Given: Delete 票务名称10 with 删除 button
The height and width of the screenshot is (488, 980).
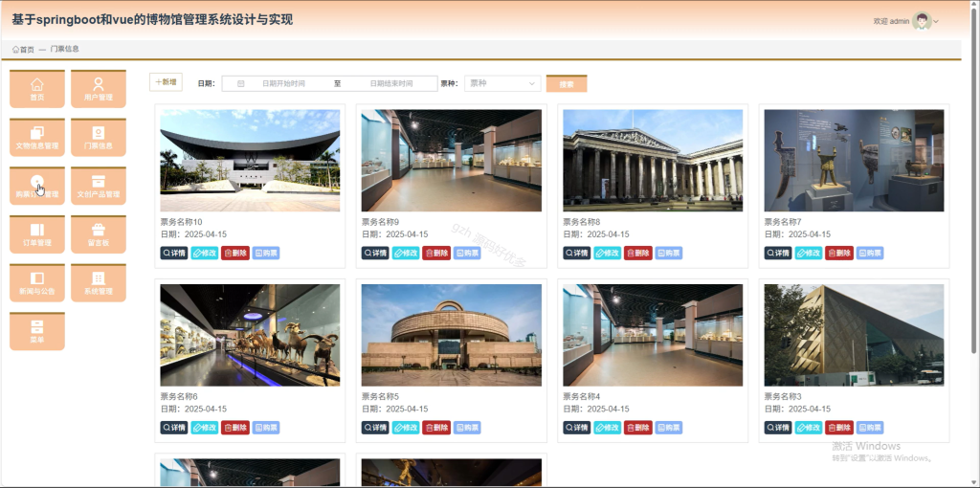Looking at the screenshot, I should 235,253.
